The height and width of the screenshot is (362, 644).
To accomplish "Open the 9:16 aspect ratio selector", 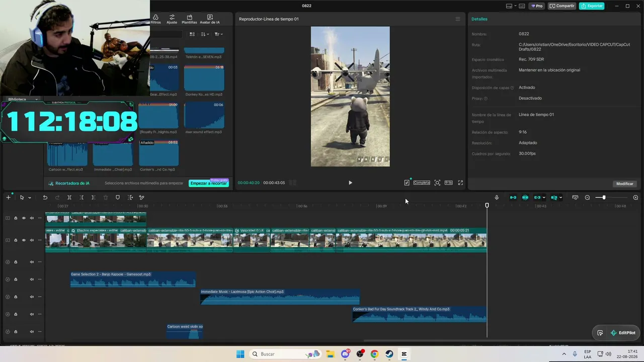I will pos(448,183).
